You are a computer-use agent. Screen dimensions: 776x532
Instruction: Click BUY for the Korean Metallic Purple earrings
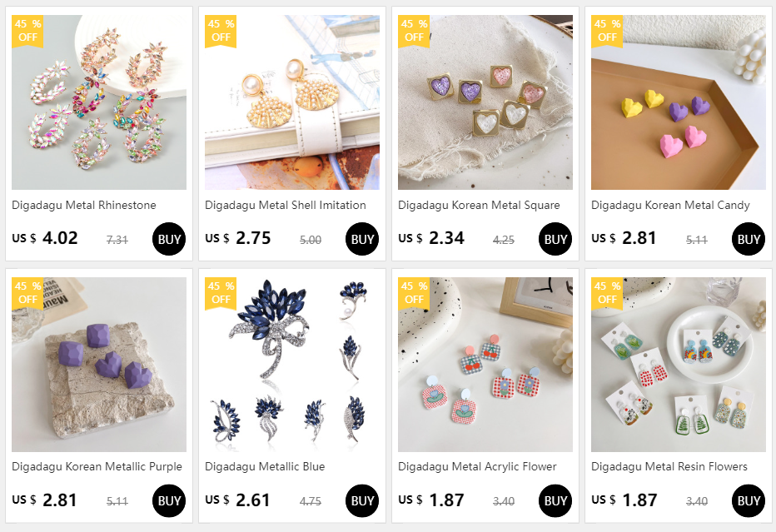pos(169,501)
